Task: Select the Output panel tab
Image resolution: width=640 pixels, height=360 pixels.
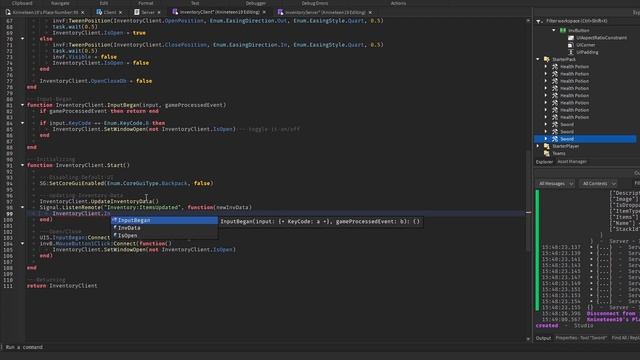Action: (543, 338)
